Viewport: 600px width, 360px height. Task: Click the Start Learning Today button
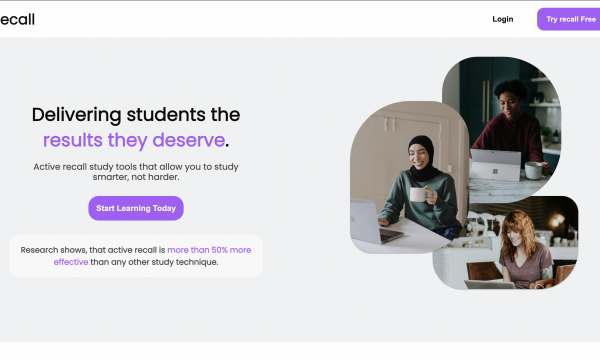click(x=136, y=208)
